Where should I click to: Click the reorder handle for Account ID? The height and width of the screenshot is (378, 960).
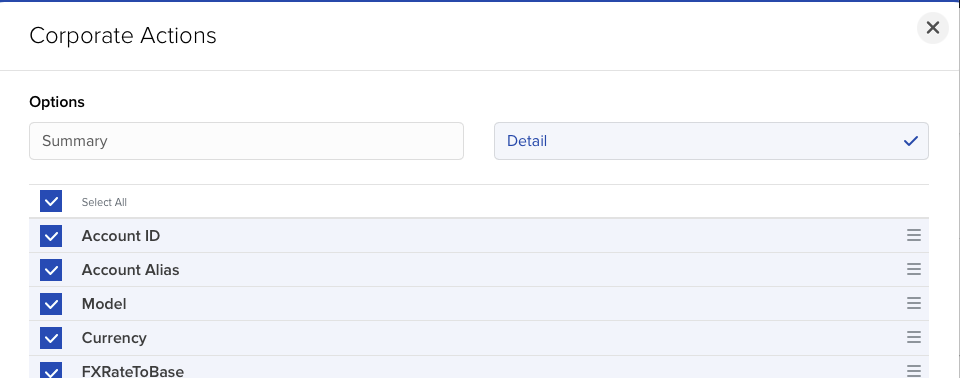pyautogui.click(x=913, y=235)
